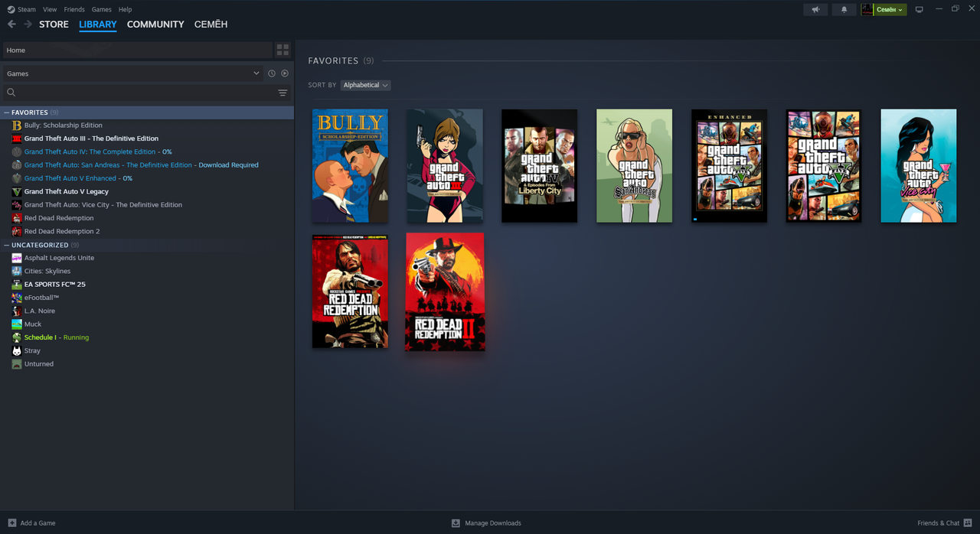Open the Alphabetical sort dropdown
Viewport: 980px width, 534px height.
click(365, 85)
